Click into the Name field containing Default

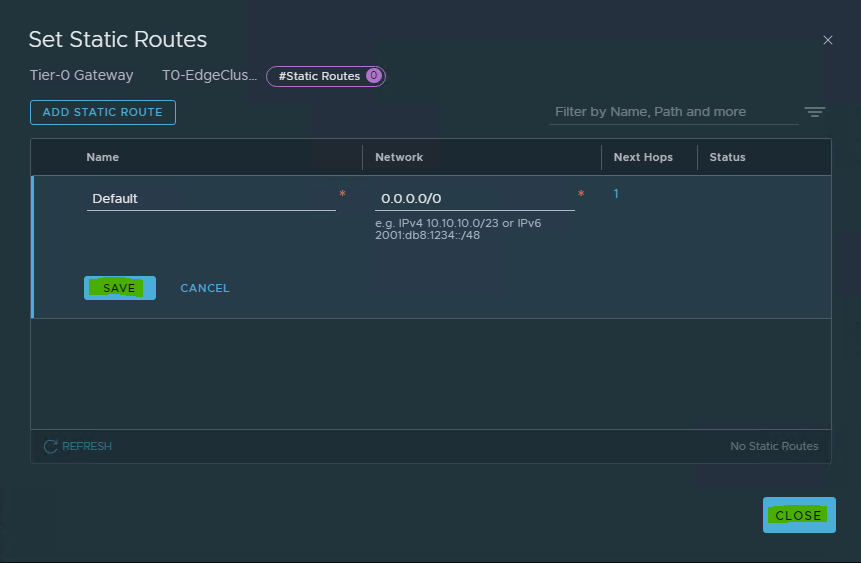click(211, 198)
